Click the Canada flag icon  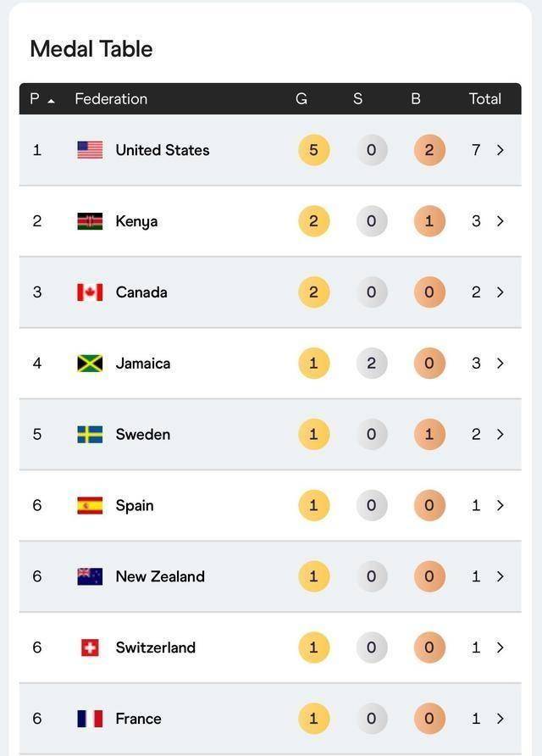(90, 292)
